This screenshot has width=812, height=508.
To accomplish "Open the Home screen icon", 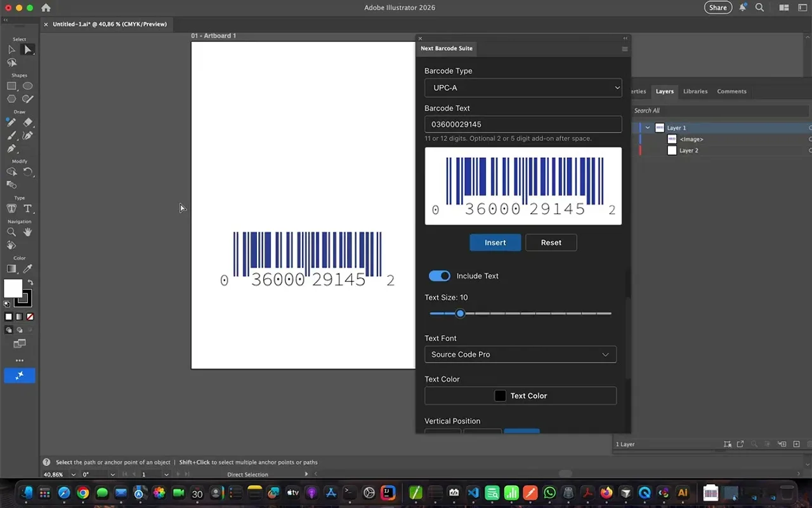I will (46, 8).
